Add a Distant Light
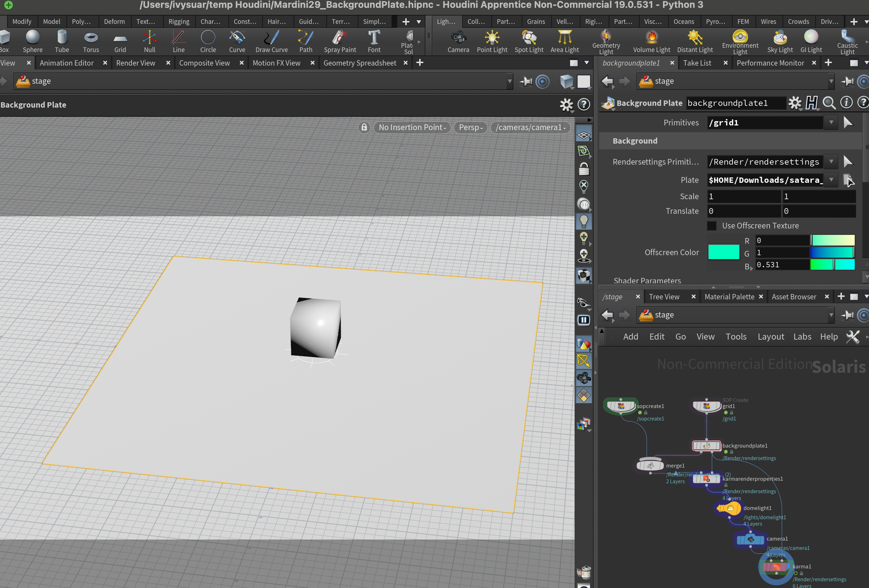 [695, 41]
